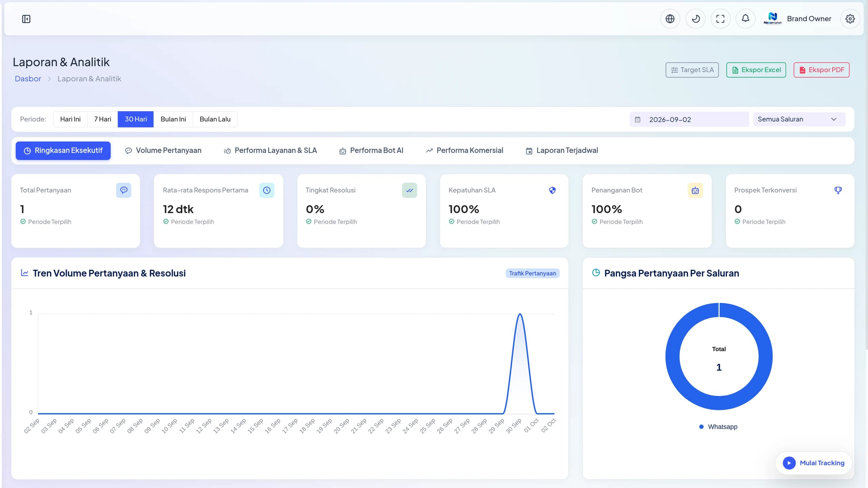Click the Penanganan Bot robot icon
The width and height of the screenshot is (868, 488).
695,190
